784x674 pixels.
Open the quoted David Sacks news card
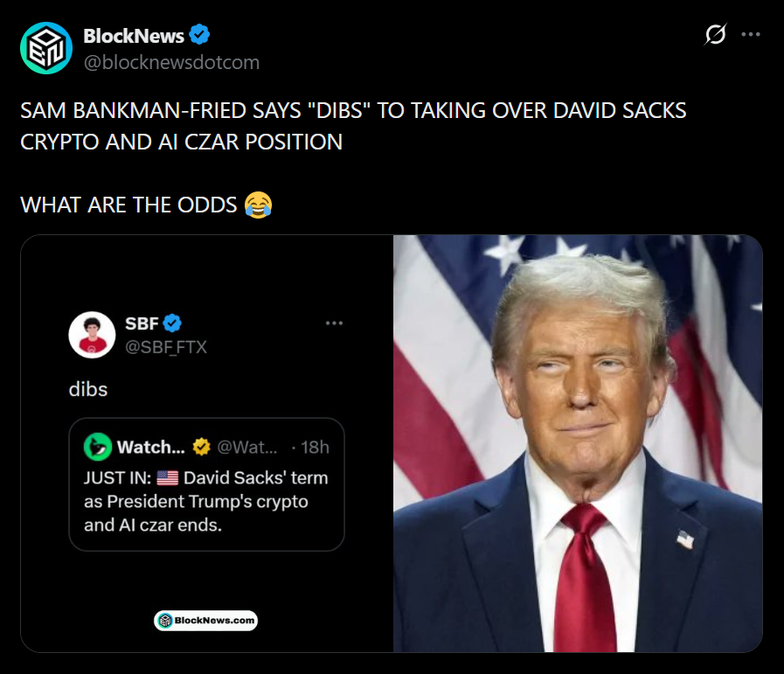206,503
